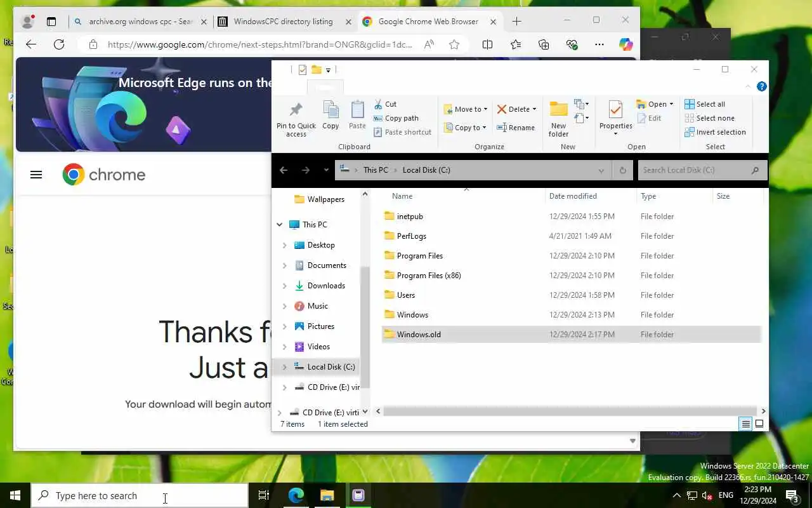
Task: Open address bar history dropdown arrow
Action: click(x=601, y=170)
